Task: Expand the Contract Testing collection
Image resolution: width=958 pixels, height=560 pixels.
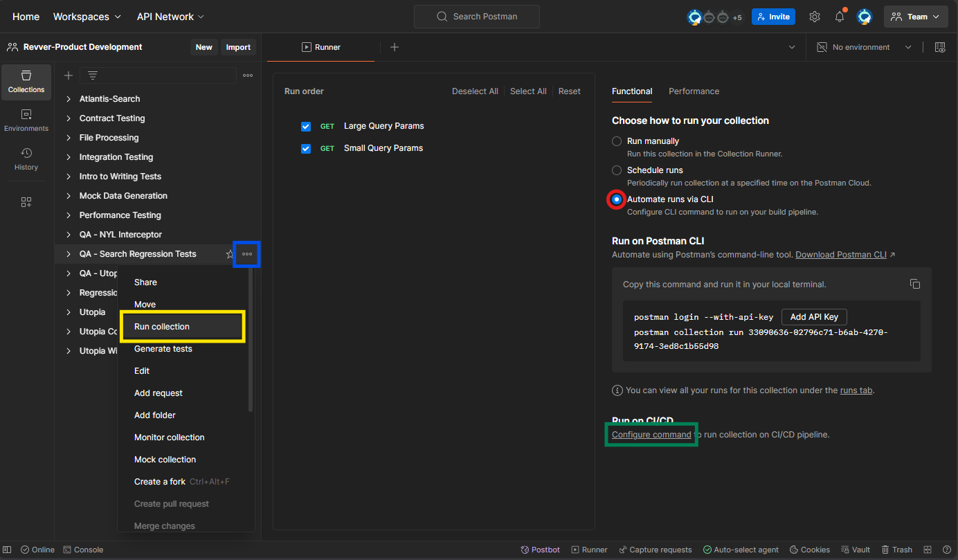Action: click(x=69, y=118)
